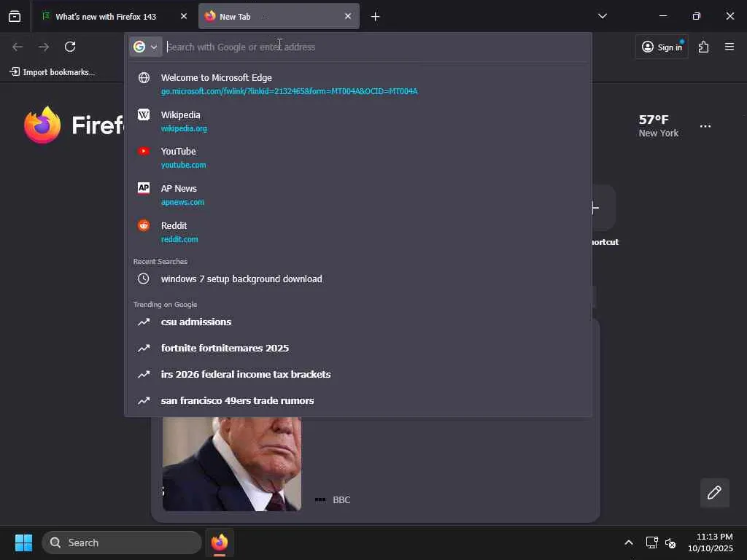
Task: Open the Google search engine selector dropdown
Action: (x=146, y=47)
